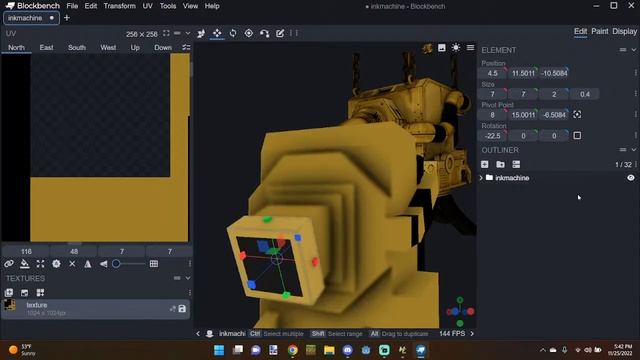Click the UV fullscreen frame icon

(166, 33)
